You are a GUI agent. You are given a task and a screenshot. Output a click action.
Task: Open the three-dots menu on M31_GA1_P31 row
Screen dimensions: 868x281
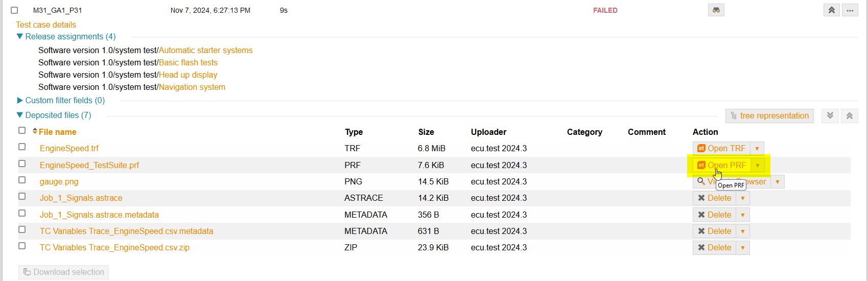tap(850, 10)
